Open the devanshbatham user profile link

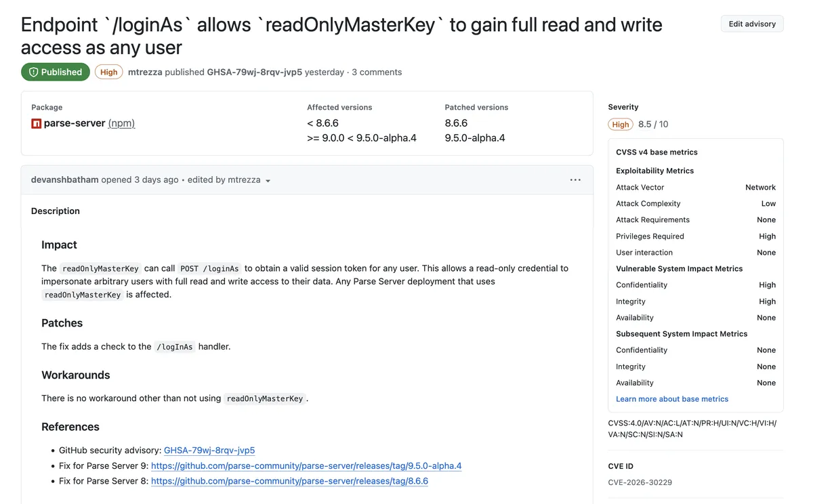tap(65, 180)
